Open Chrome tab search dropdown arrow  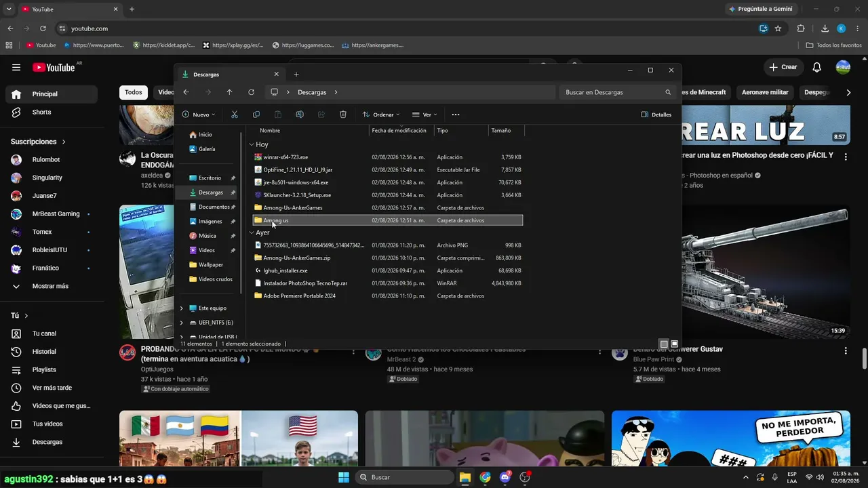[9, 9]
